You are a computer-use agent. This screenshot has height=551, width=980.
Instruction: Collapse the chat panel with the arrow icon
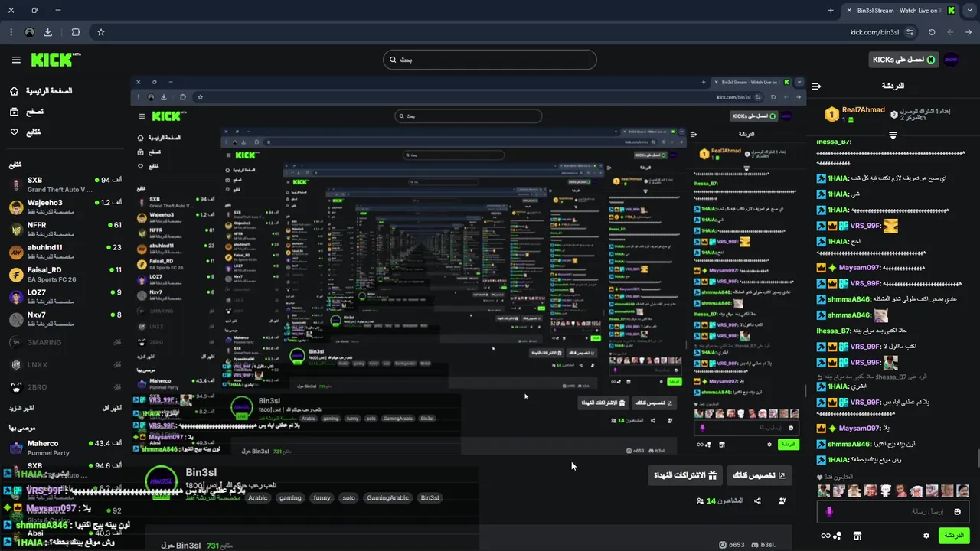816,86
